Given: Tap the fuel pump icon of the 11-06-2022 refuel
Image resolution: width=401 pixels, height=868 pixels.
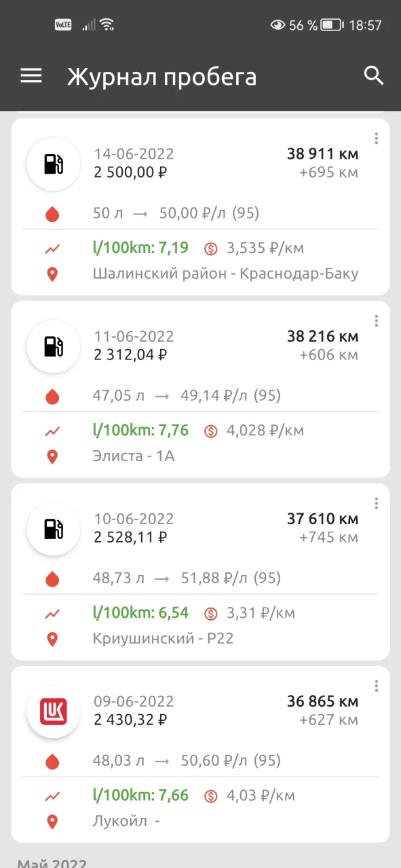Looking at the screenshot, I should (54, 347).
